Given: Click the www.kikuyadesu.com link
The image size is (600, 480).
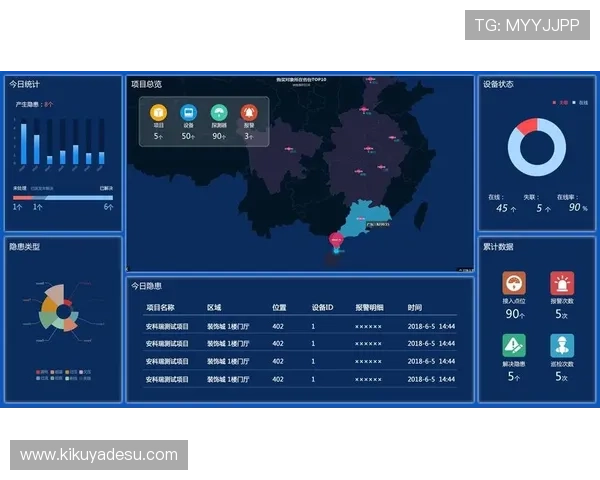Looking at the screenshot, I should 99,455.
